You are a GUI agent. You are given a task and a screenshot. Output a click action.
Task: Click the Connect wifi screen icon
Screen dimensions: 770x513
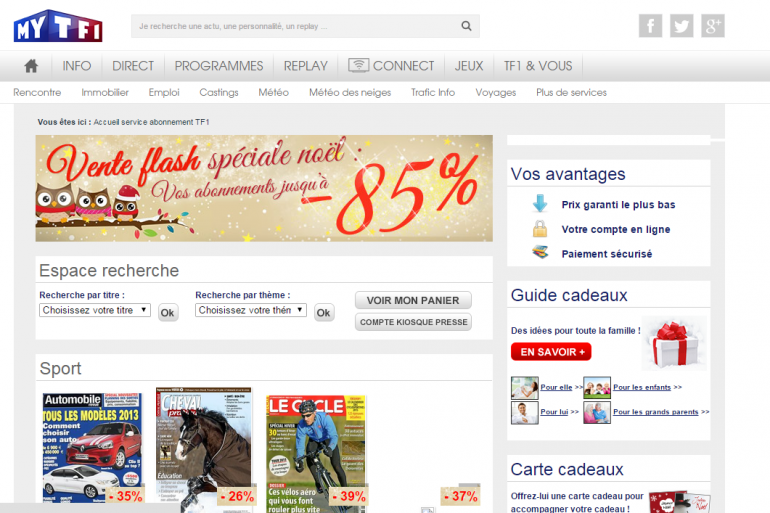[x=358, y=65]
